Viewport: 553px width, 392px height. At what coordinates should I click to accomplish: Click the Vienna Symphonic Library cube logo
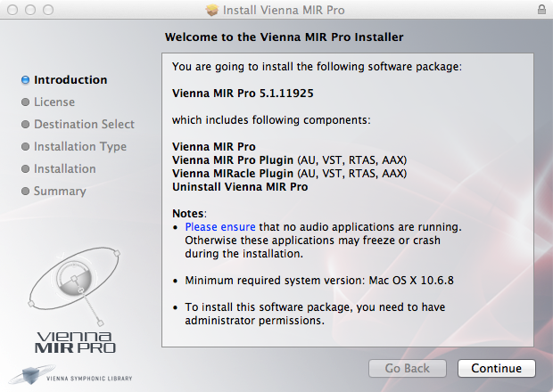click(x=28, y=375)
